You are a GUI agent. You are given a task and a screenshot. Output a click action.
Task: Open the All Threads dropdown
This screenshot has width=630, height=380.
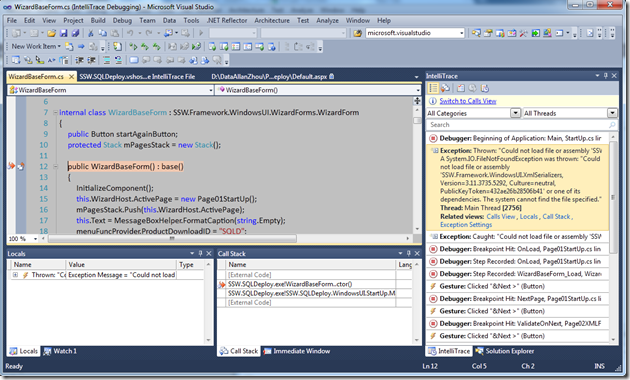tap(612, 113)
